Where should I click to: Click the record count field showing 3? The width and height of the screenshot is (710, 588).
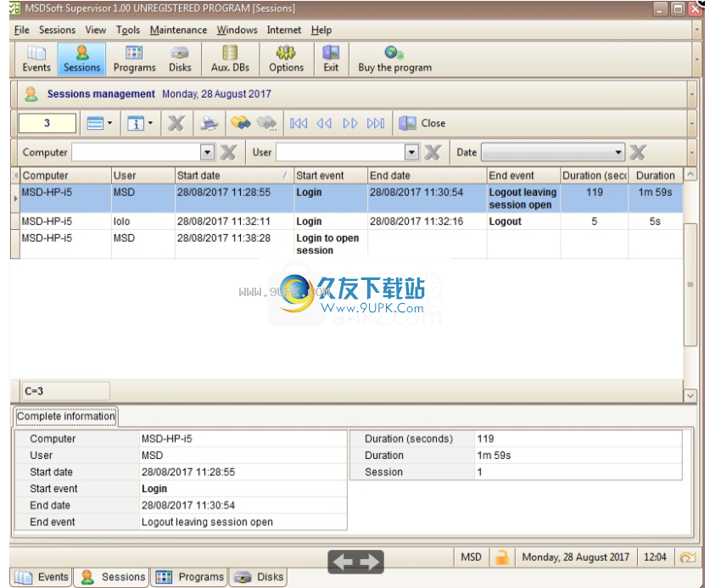pyautogui.click(x=48, y=123)
